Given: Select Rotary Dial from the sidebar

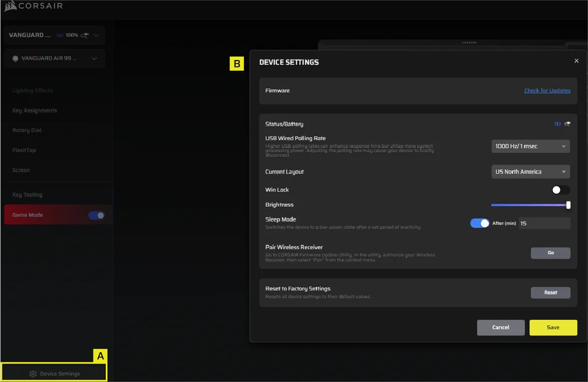Looking at the screenshot, I should (x=27, y=130).
